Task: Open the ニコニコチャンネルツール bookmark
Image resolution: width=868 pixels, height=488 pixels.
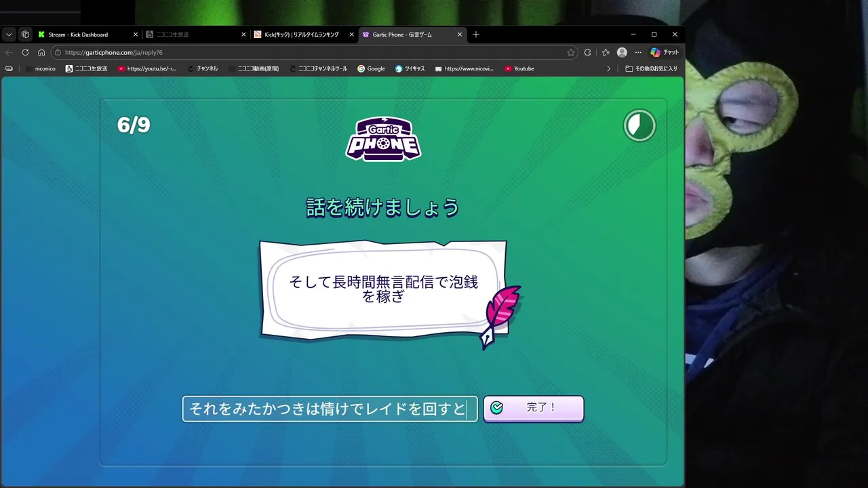Action: coord(318,68)
